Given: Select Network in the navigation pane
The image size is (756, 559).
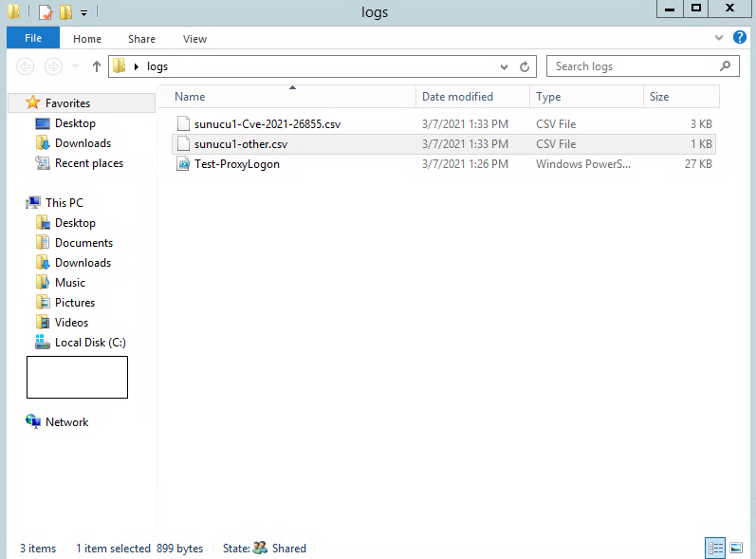Looking at the screenshot, I should click(66, 422).
